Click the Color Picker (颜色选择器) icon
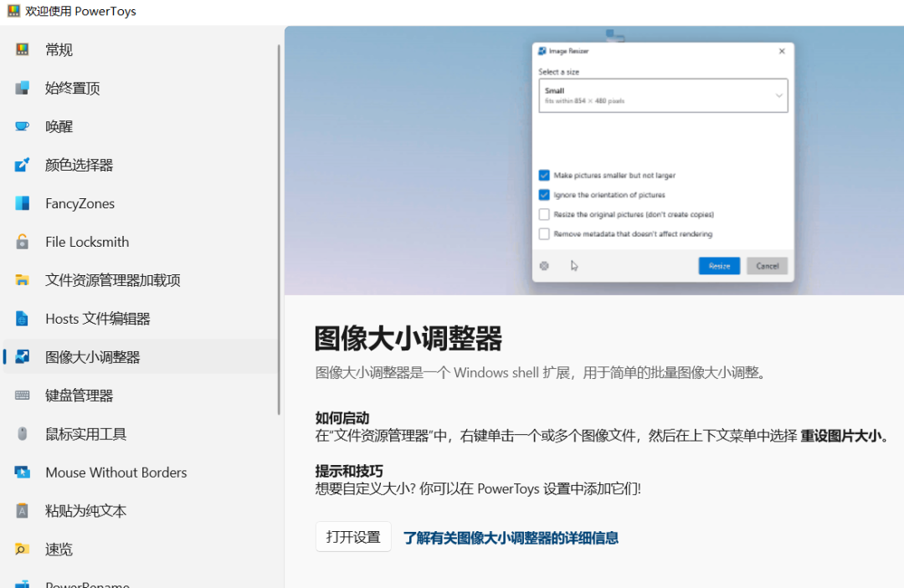This screenshot has width=904, height=588. [x=22, y=165]
